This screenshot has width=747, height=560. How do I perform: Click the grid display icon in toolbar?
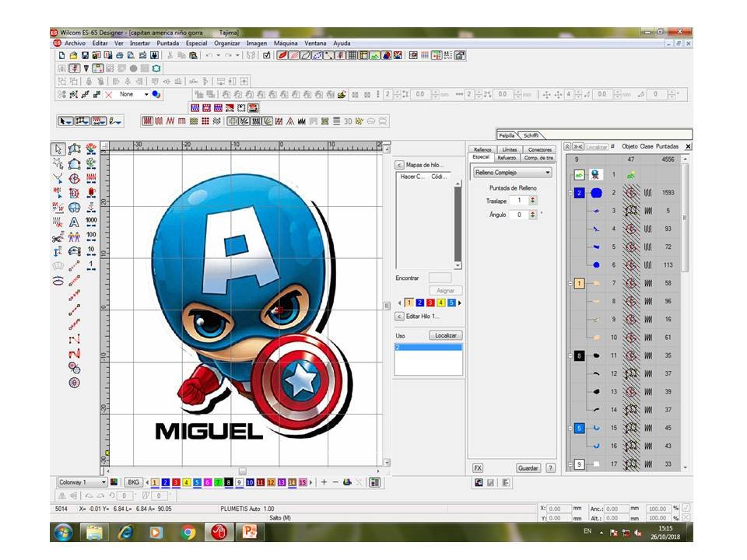352,56
